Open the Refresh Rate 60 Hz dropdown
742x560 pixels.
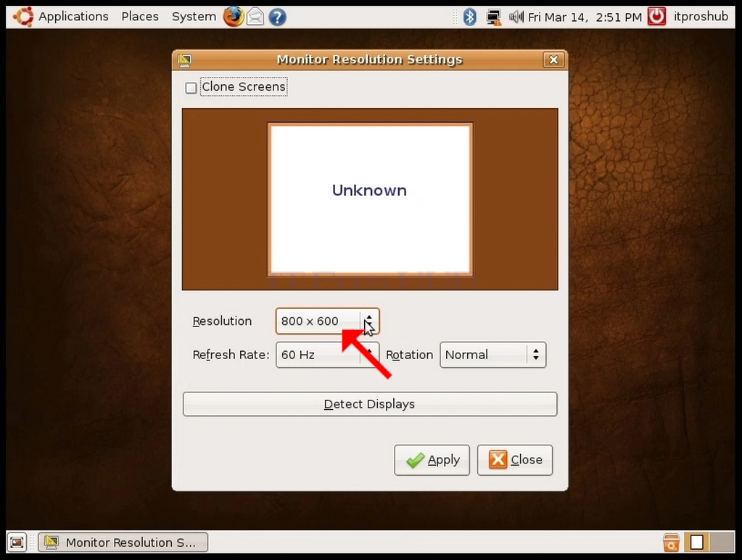pos(327,355)
